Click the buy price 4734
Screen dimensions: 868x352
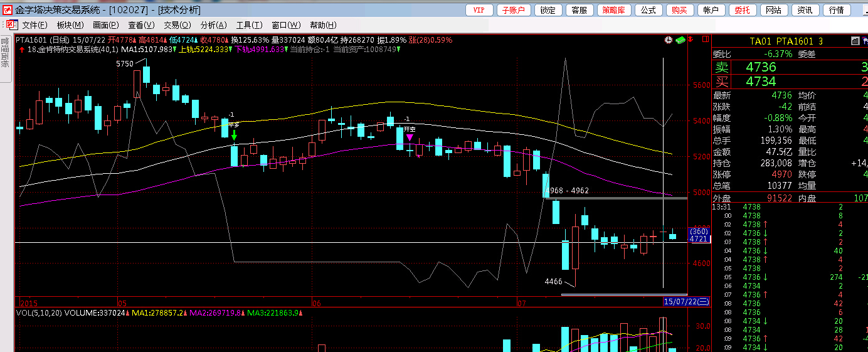[761, 82]
